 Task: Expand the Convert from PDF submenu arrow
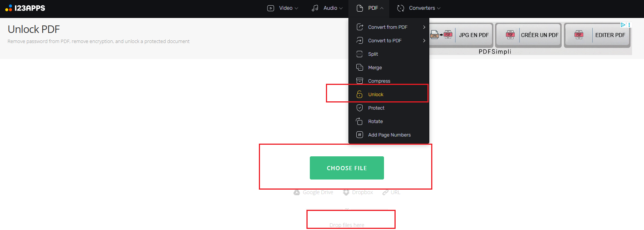(424, 27)
